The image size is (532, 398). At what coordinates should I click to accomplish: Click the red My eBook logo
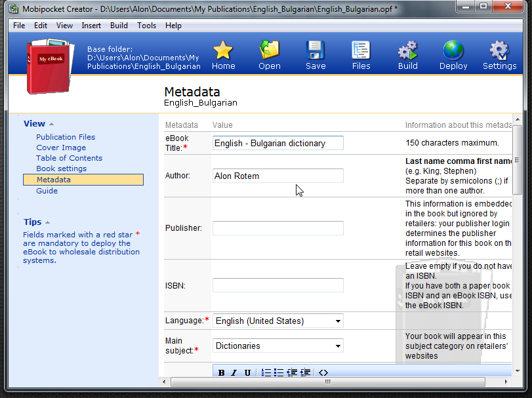coord(51,66)
